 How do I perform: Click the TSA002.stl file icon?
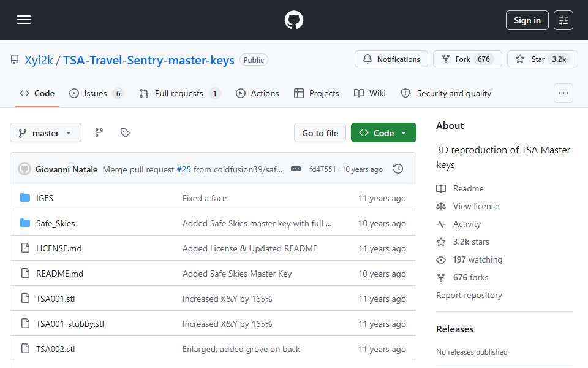tap(25, 348)
